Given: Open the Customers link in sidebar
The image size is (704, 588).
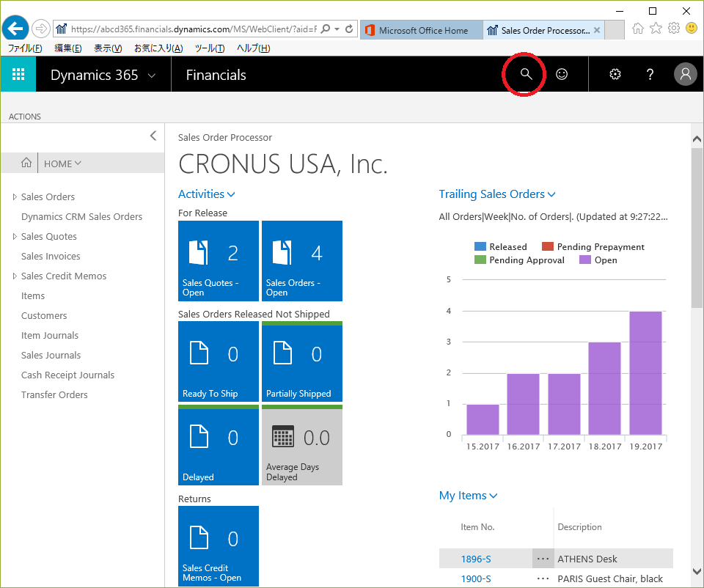Looking at the screenshot, I should click(x=44, y=316).
